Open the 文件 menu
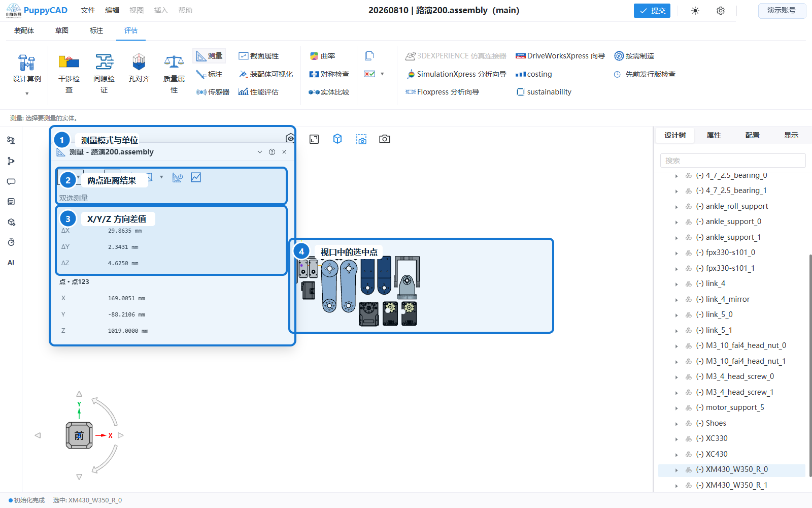This screenshot has height=508, width=812. [88, 10]
